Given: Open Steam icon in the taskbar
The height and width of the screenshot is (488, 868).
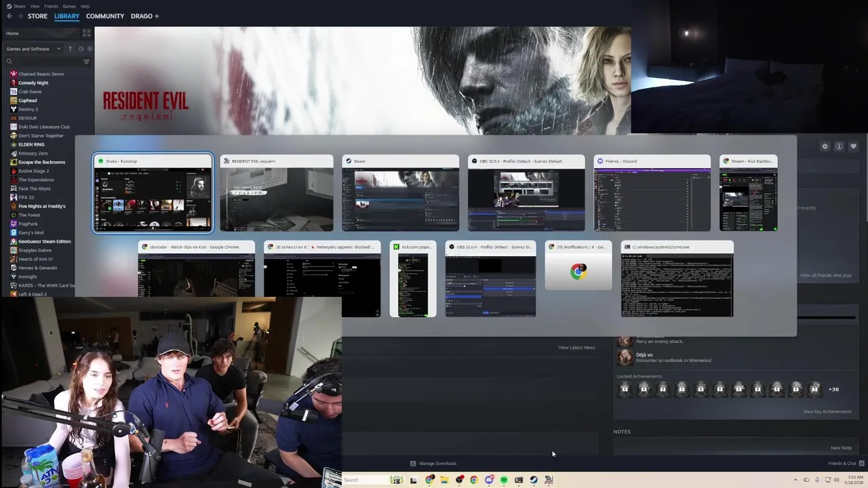Looking at the screenshot, I should tap(534, 480).
